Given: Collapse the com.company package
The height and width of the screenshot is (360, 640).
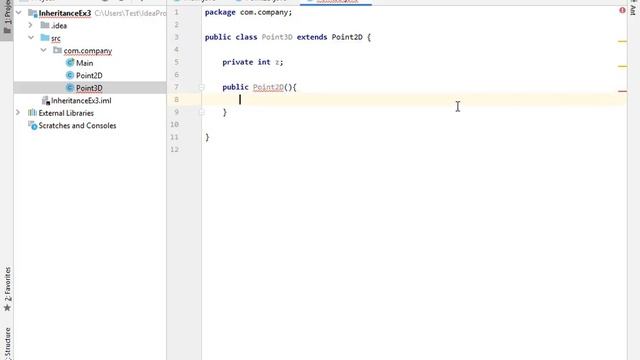Looking at the screenshot, I should tap(43, 50).
